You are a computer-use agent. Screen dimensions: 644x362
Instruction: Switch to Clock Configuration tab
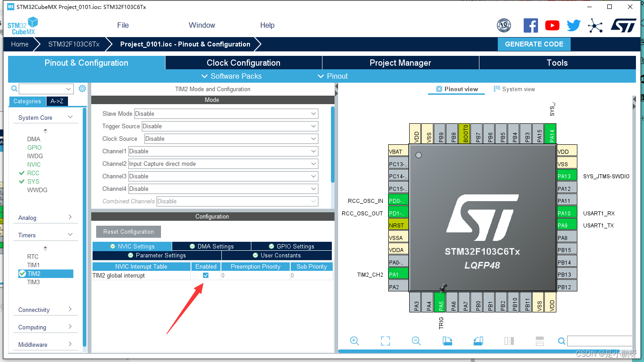click(x=244, y=63)
